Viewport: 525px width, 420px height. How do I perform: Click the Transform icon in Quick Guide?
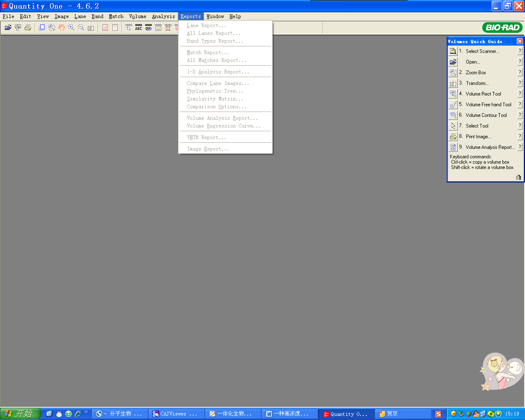click(x=453, y=83)
